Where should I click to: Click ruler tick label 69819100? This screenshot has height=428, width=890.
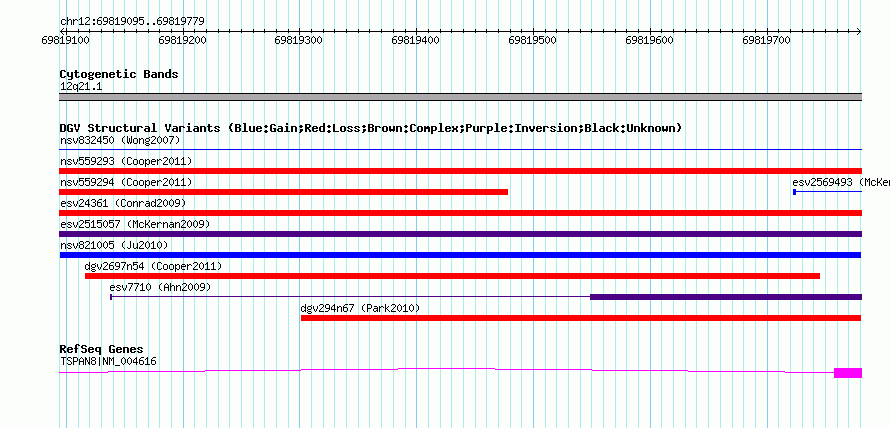65,41
